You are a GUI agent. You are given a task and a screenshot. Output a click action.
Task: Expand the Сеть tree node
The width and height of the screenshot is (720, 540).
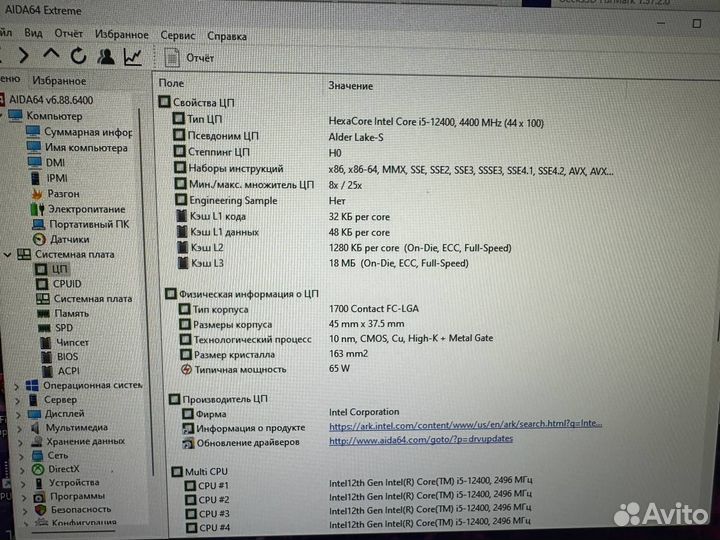pos(21,456)
